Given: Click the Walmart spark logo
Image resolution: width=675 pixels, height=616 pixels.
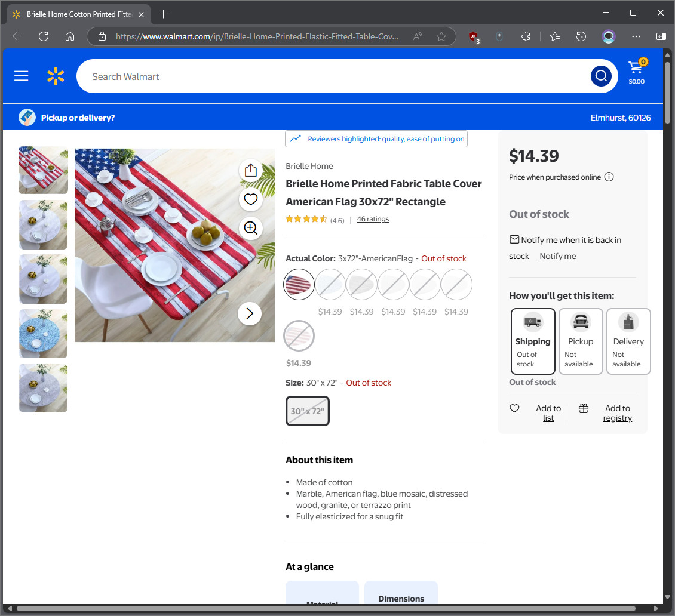Looking at the screenshot, I should [56, 76].
